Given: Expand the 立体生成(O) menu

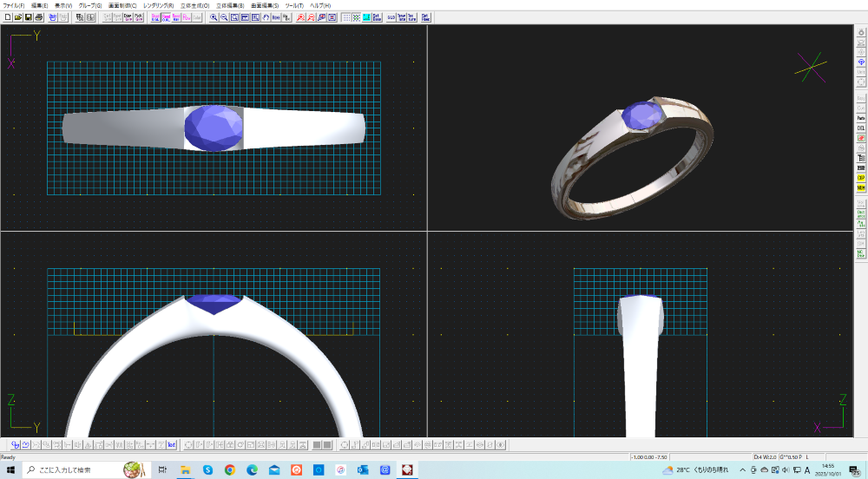Looking at the screenshot, I should pos(194,5).
